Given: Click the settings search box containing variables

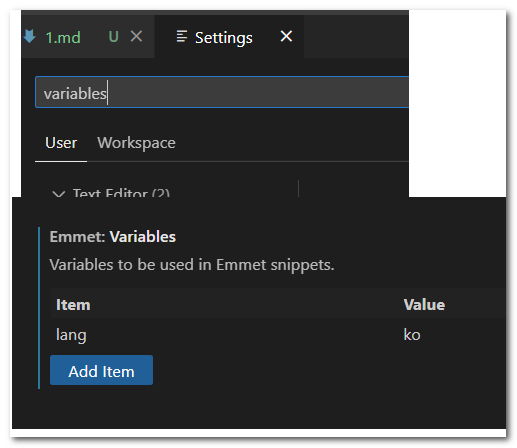Looking at the screenshot, I should [x=222, y=92].
